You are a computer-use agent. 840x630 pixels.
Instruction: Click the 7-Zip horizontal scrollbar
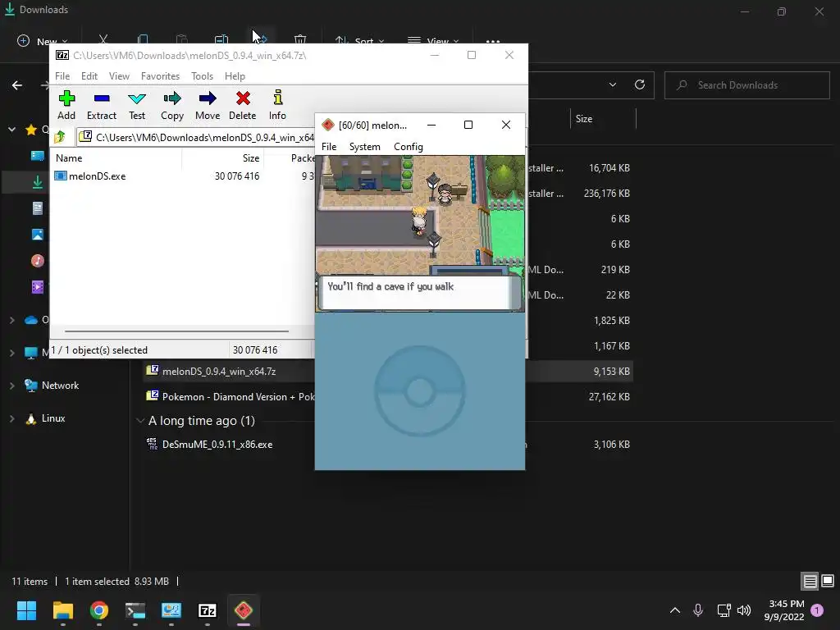(x=177, y=331)
